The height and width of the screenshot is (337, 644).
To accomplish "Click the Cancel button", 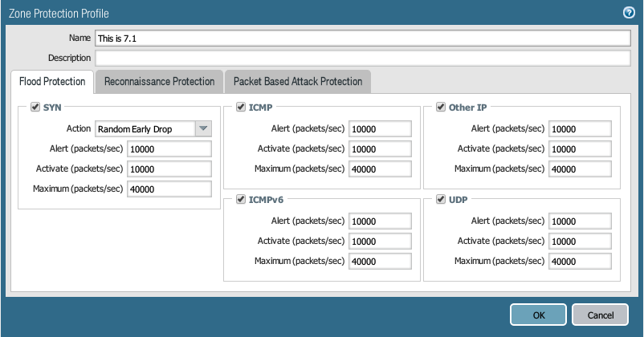I will coord(600,315).
